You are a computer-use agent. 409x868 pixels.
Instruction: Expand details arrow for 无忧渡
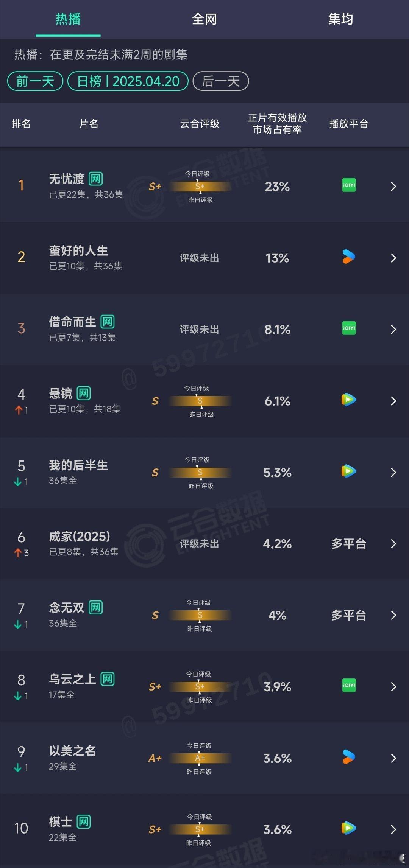click(x=393, y=187)
